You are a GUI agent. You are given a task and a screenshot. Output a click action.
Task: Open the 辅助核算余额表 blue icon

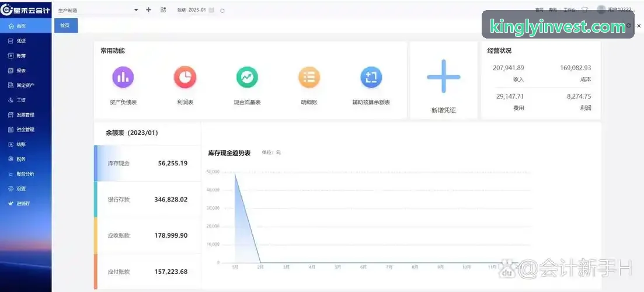[x=371, y=77]
